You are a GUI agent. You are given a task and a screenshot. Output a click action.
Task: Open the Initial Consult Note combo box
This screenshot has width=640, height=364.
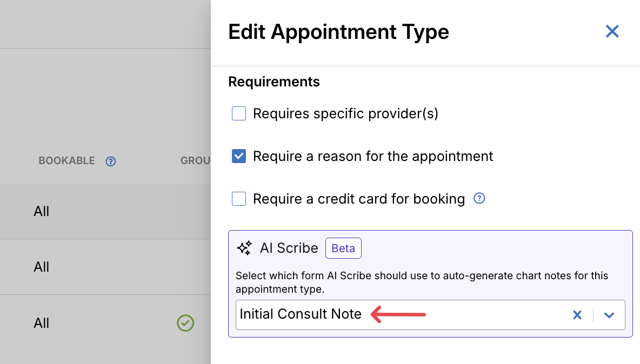coord(400,315)
